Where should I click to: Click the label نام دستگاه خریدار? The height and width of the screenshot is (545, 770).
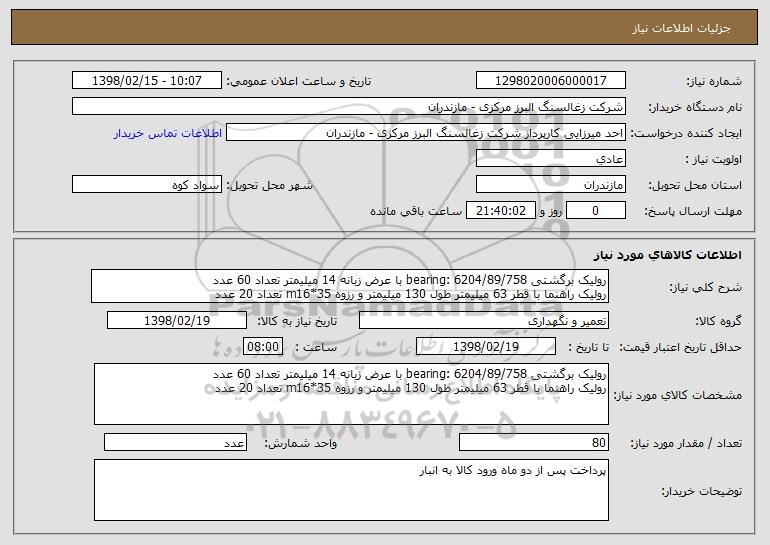click(x=695, y=108)
